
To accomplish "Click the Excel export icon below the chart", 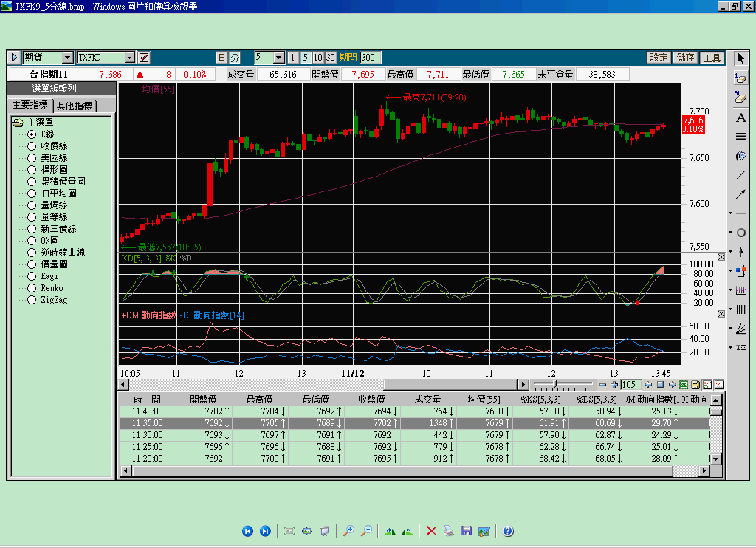I will pyautogui.click(x=684, y=385).
